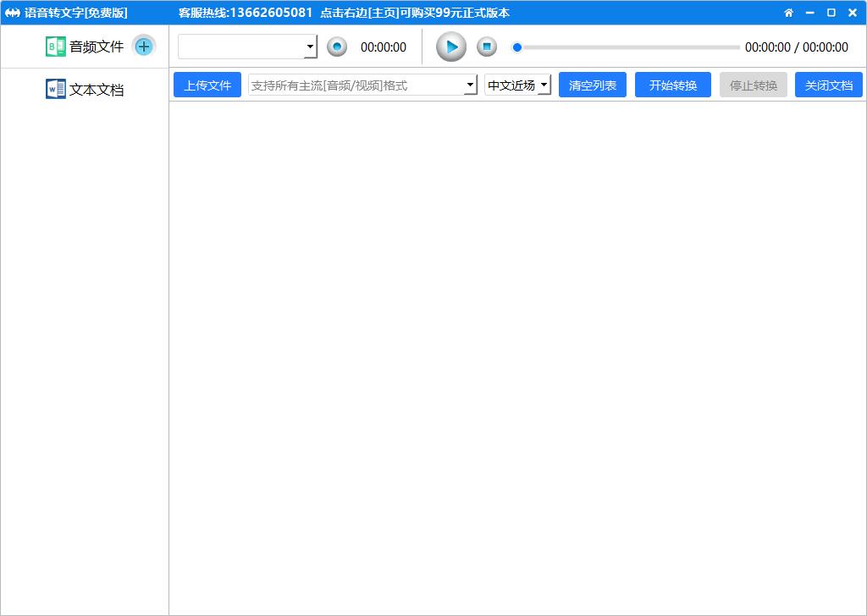This screenshot has height=616, width=867.
Task: Click the 客服热线:13662605081 title text
Action: click(246, 13)
